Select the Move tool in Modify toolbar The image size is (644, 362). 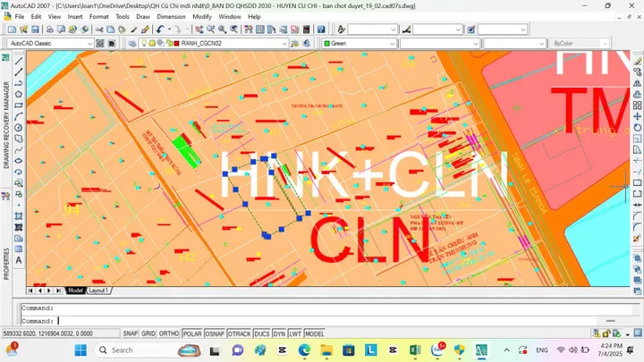click(637, 116)
